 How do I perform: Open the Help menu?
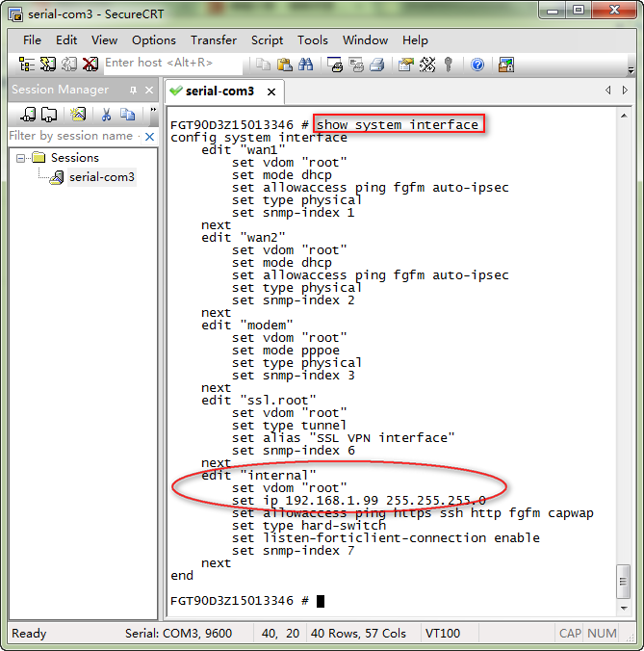point(415,40)
